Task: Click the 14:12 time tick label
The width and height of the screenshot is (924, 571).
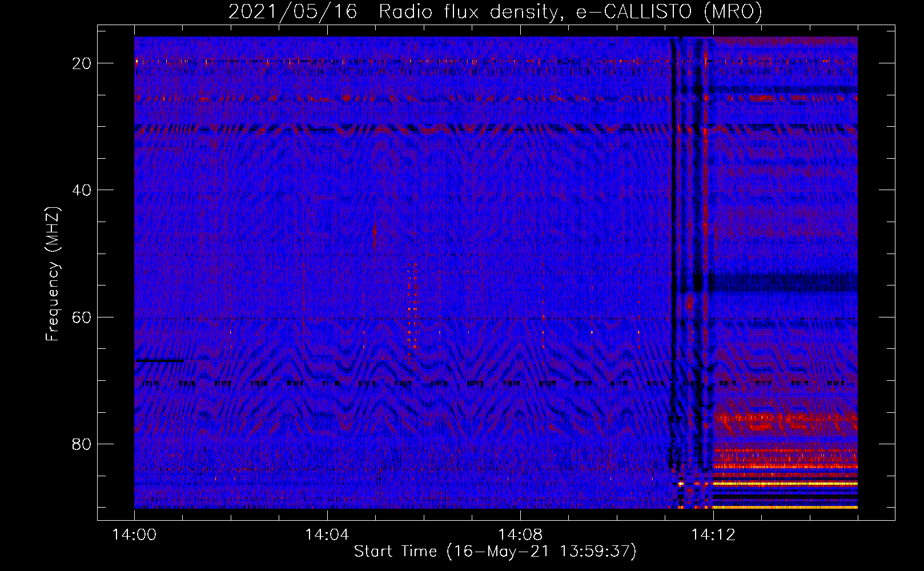Action: coord(713,535)
